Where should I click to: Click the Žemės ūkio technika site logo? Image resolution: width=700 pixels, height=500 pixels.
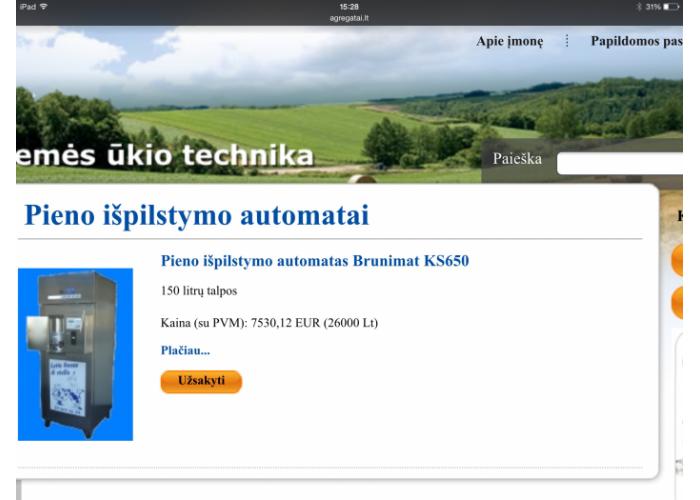pyautogui.click(x=165, y=156)
